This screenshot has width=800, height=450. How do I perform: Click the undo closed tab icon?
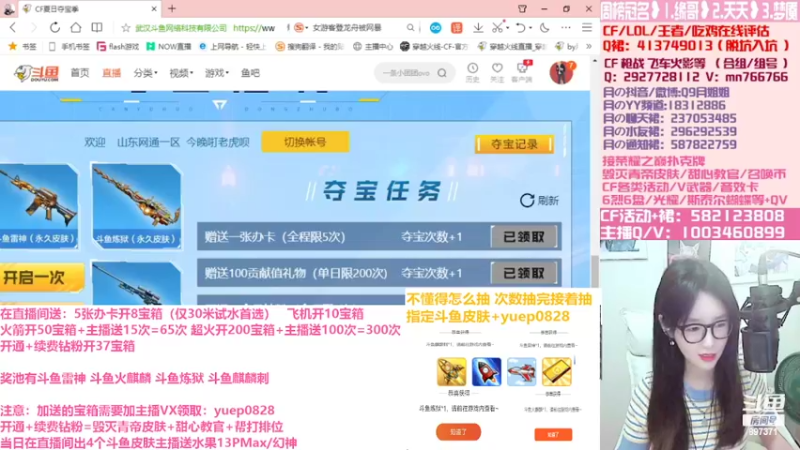click(x=520, y=28)
